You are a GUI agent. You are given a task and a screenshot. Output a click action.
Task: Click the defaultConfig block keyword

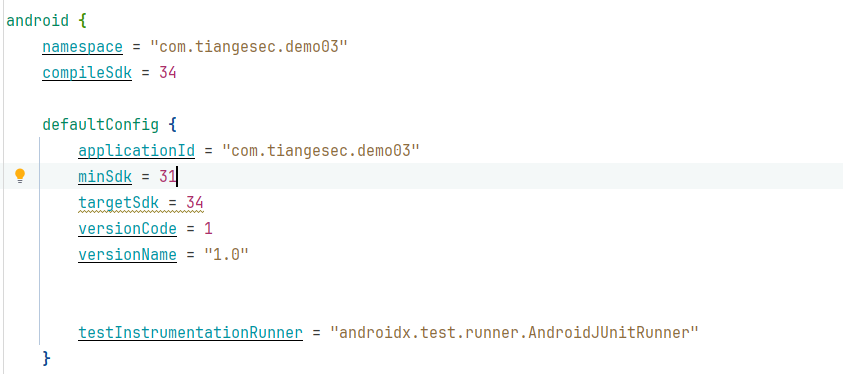pos(101,125)
